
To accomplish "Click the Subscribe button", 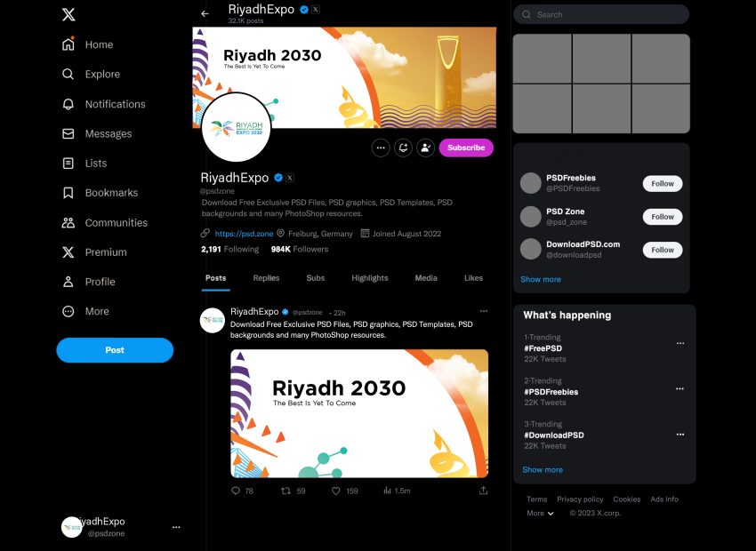I will (x=466, y=148).
